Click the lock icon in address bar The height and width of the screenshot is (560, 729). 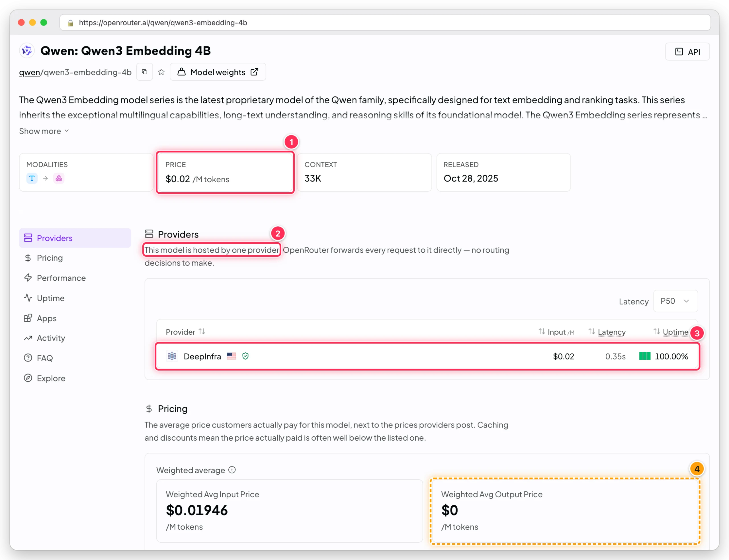70,23
